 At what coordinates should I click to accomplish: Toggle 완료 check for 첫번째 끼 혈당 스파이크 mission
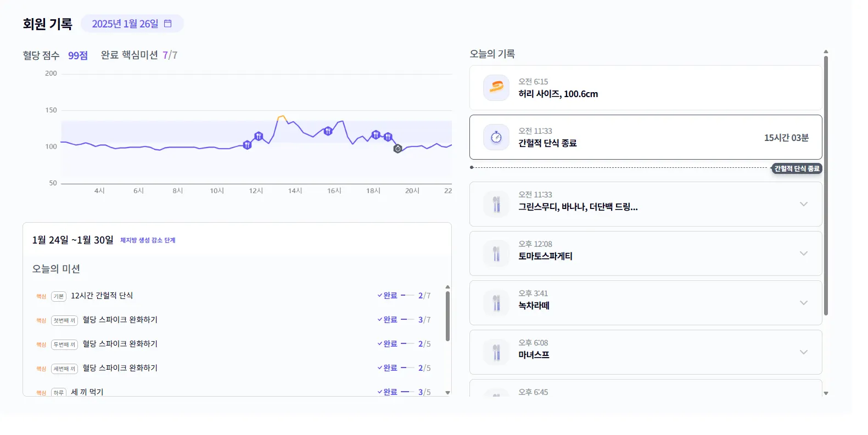pos(387,320)
